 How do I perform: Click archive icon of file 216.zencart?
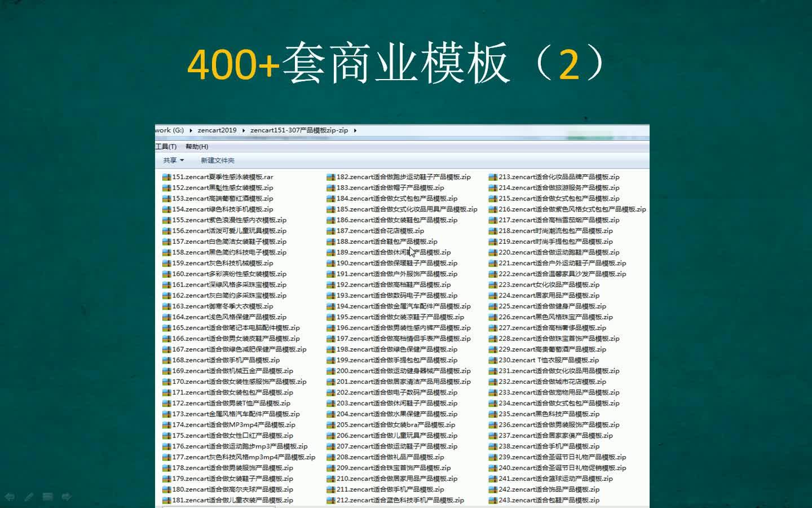click(493, 209)
